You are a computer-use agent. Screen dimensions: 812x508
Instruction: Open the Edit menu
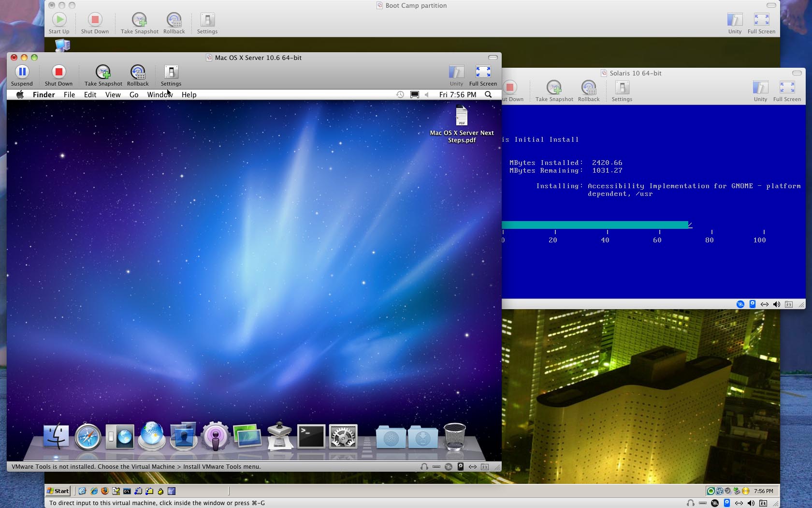click(x=90, y=95)
